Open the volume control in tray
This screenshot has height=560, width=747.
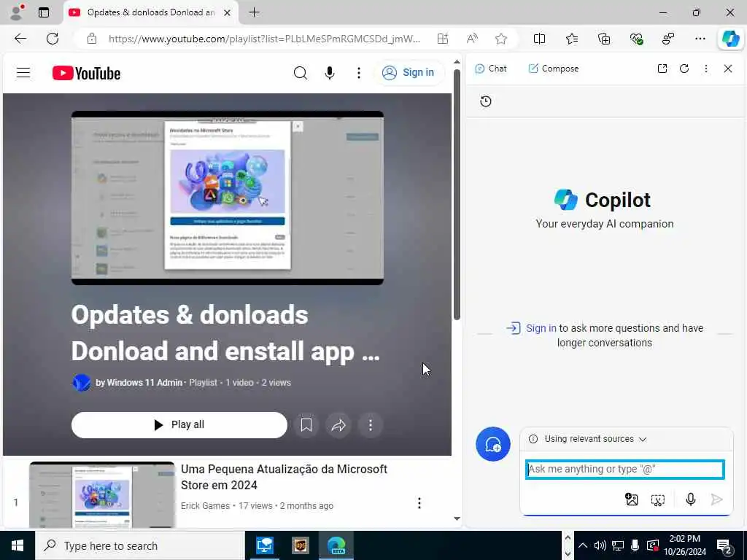(600, 545)
